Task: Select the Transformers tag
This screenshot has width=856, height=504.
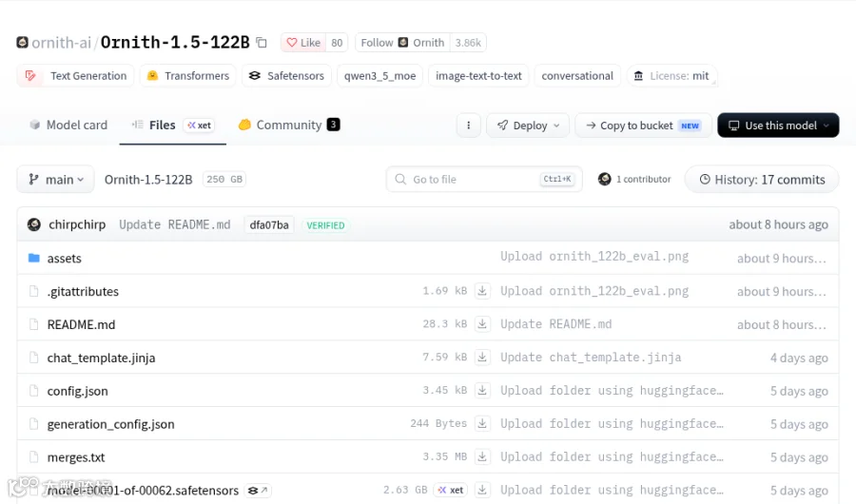Action: click(188, 76)
